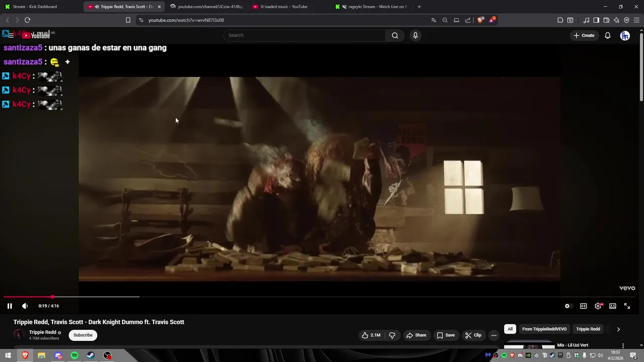Switch to theater mode

612,306
